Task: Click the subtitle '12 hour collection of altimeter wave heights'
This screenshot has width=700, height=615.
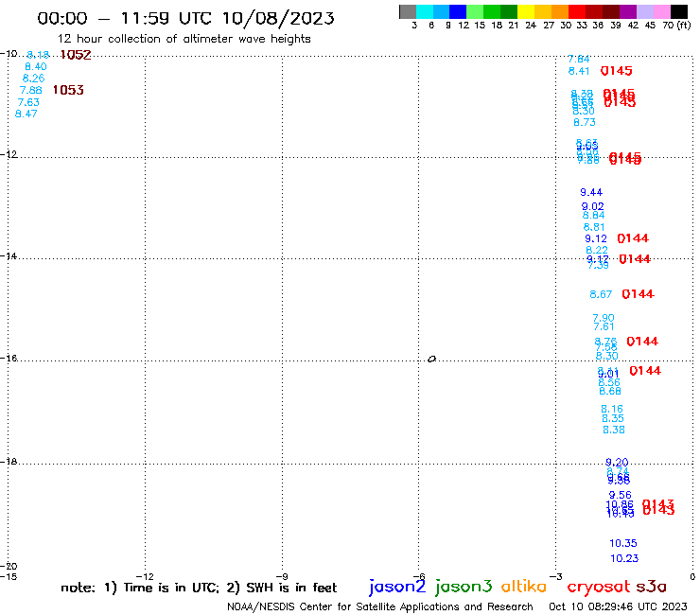Action: click(x=184, y=39)
